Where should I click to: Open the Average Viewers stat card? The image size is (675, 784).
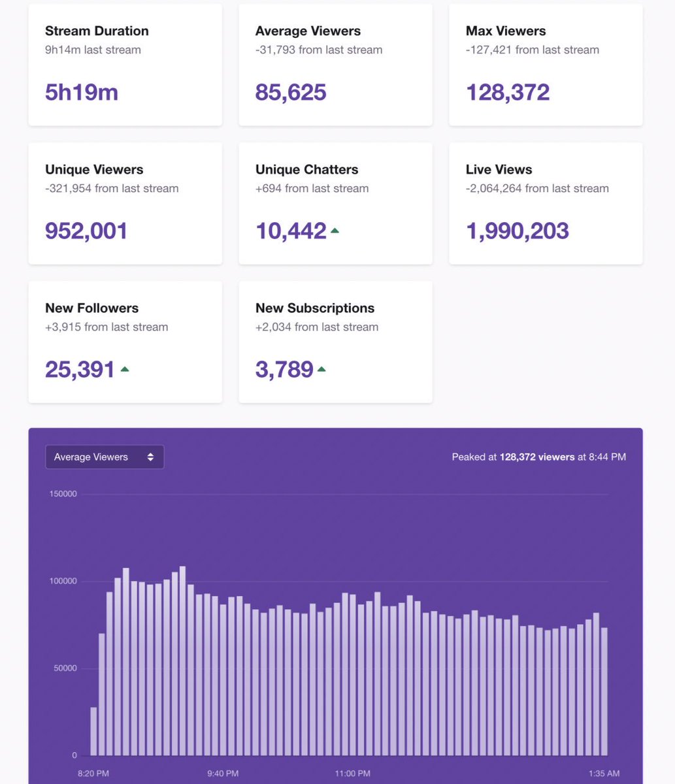[x=335, y=65]
